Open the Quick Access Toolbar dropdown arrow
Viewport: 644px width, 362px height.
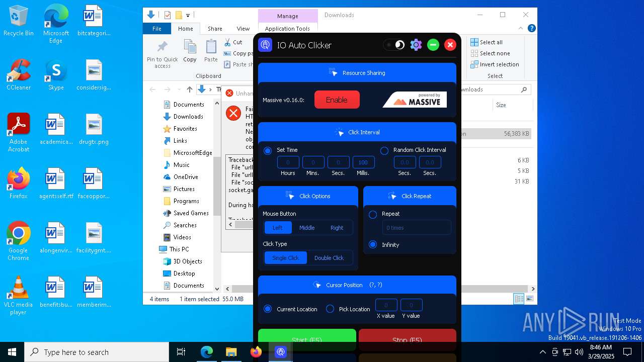[188, 15]
